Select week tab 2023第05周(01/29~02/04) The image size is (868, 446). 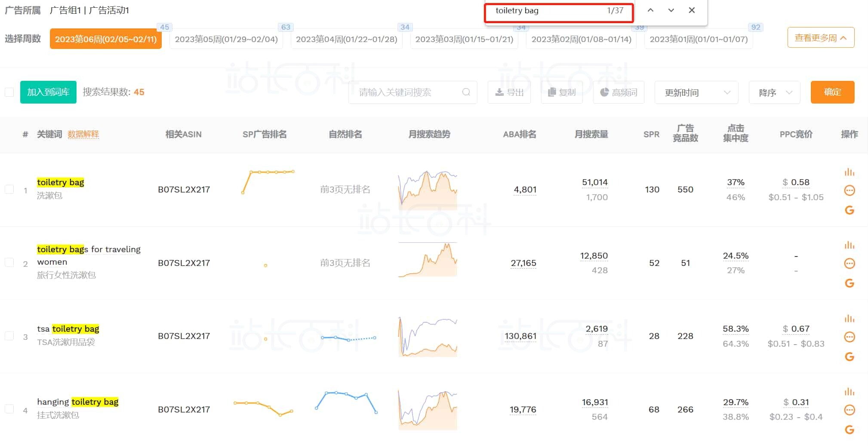pos(226,39)
